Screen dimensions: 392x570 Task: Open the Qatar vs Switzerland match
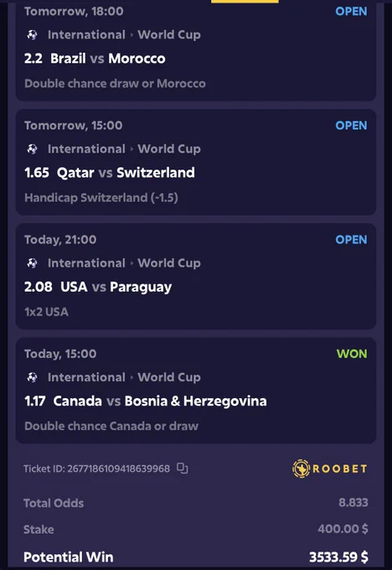[x=126, y=173]
